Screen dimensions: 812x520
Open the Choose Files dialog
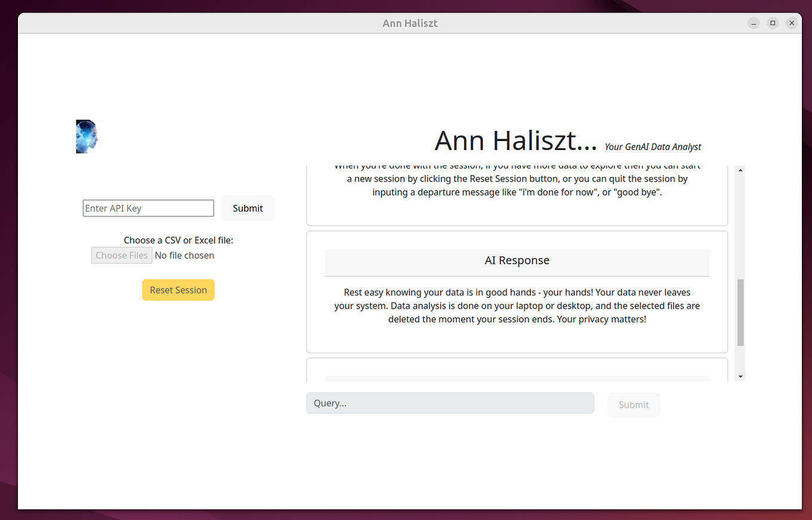point(121,255)
